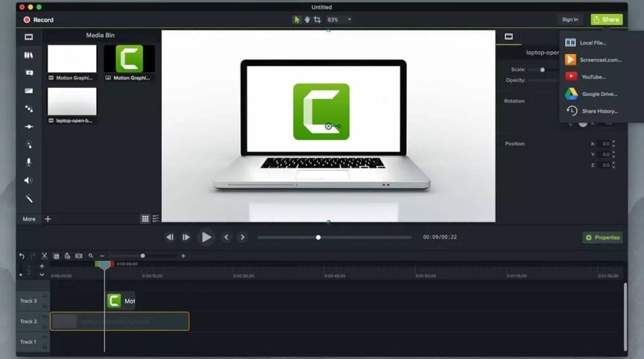
Task: Open the visual properties tab icon
Action: tap(508, 36)
